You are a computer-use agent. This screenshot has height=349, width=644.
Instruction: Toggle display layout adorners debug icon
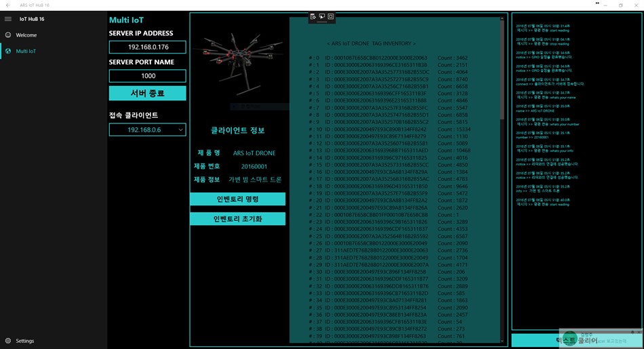point(331,16)
